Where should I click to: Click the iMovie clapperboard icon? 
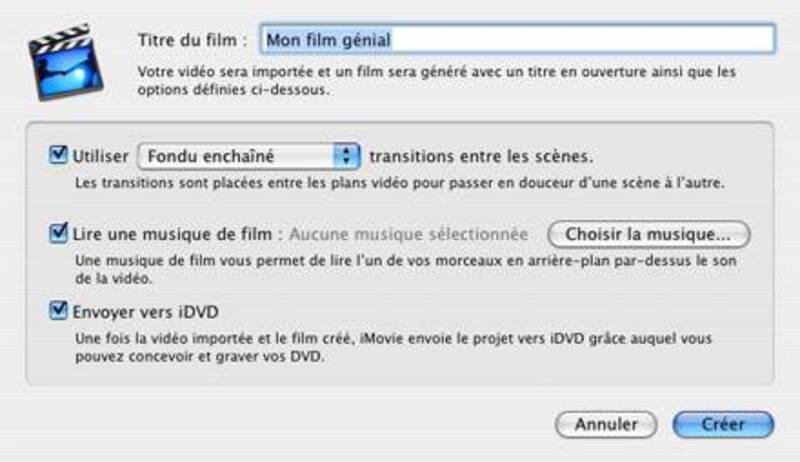[65, 62]
